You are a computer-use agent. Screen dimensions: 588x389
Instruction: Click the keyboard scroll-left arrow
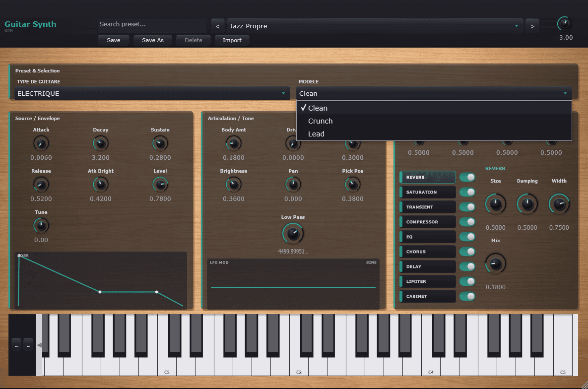39,345
